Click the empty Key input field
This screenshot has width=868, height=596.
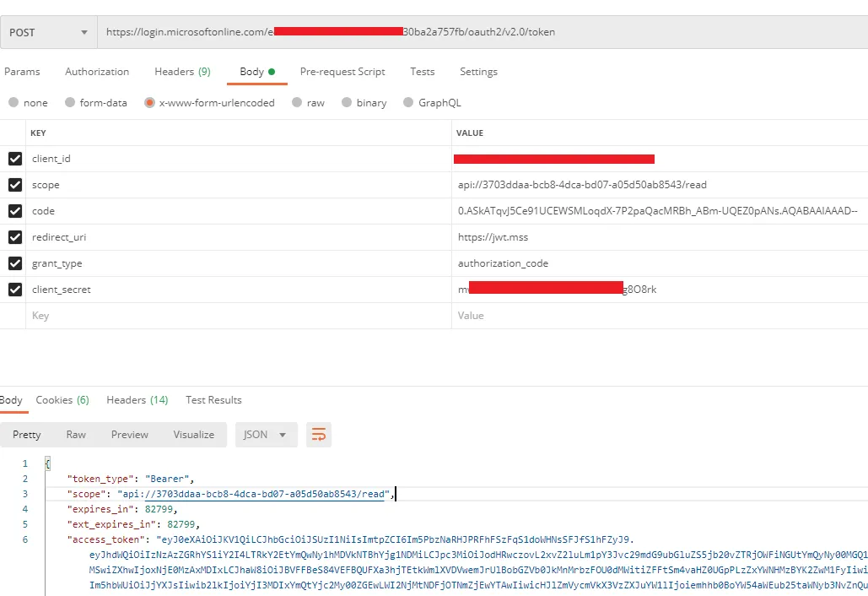[x=239, y=316]
